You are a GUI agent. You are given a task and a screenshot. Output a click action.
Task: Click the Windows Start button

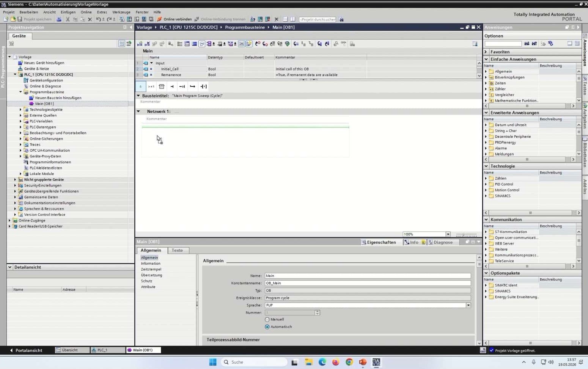tap(213, 362)
